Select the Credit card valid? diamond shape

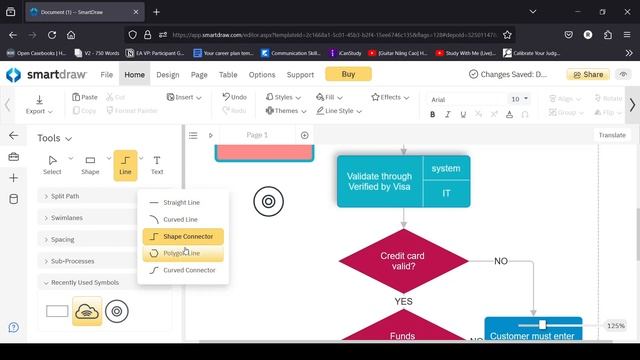[403, 261]
